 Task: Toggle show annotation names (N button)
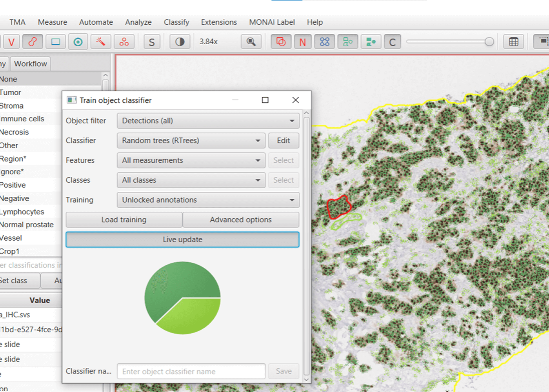pyautogui.click(x=302, y=42)
